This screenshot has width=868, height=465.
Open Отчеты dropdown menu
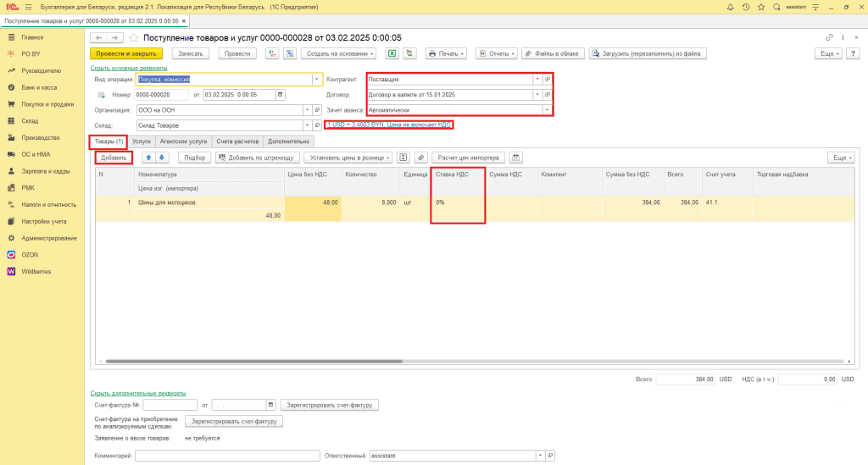point(497,53)
